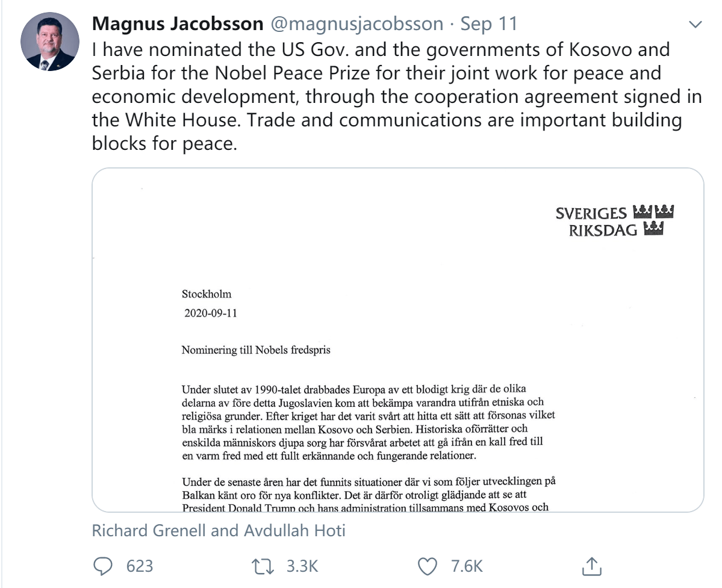722x588 pixels.
Task: View the 7.6K likes count
Action: [x=467, y=566]
